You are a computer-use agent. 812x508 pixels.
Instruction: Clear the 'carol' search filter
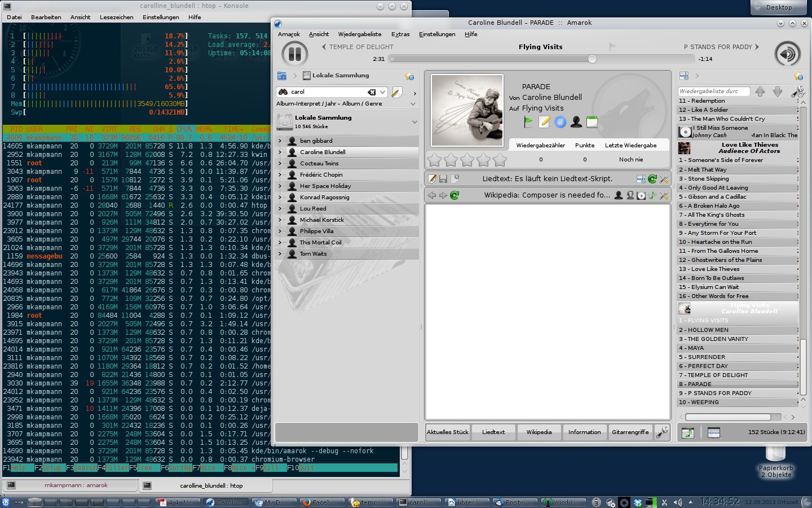pyautogui.click(x=372, y=92)
